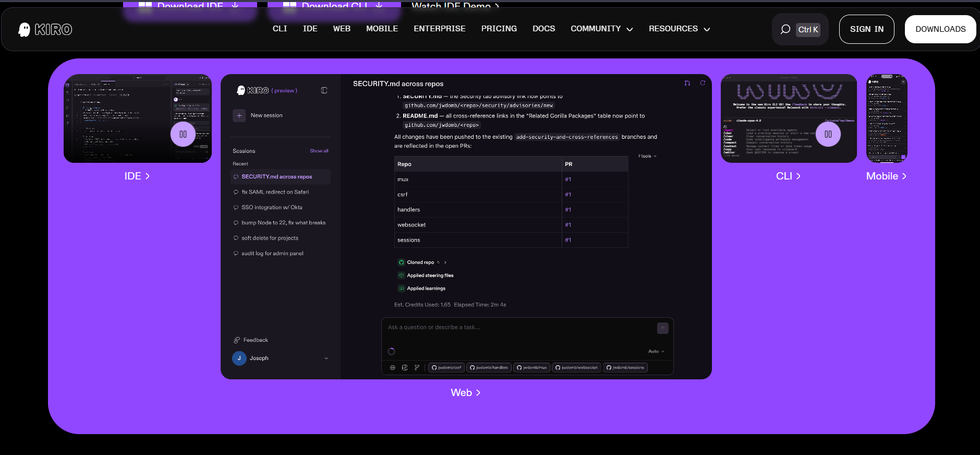Click the send arrow in the prompt box
The height and width of the screenshot is (455, 980).
(663, 328)
